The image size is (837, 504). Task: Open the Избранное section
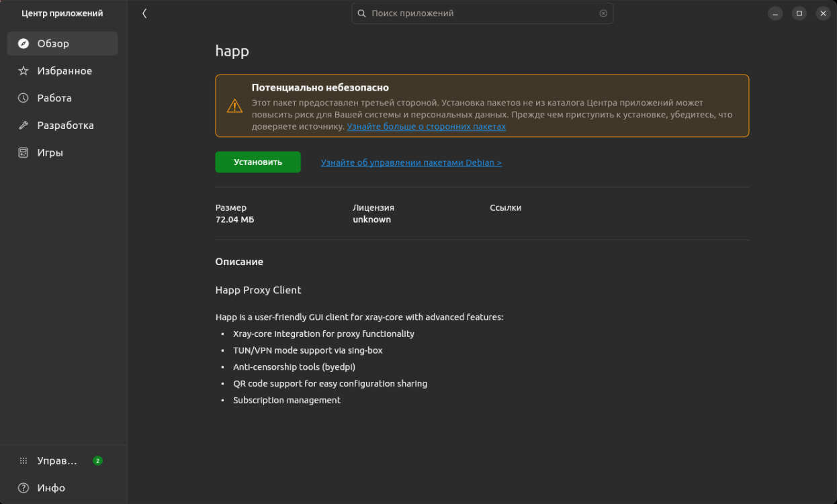pyautogui.click(x=62, y=70)
